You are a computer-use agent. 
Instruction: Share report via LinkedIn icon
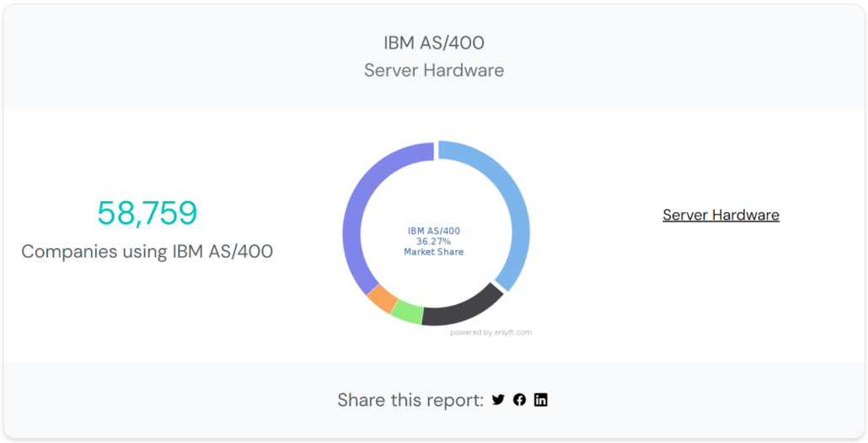coord(541,400)
